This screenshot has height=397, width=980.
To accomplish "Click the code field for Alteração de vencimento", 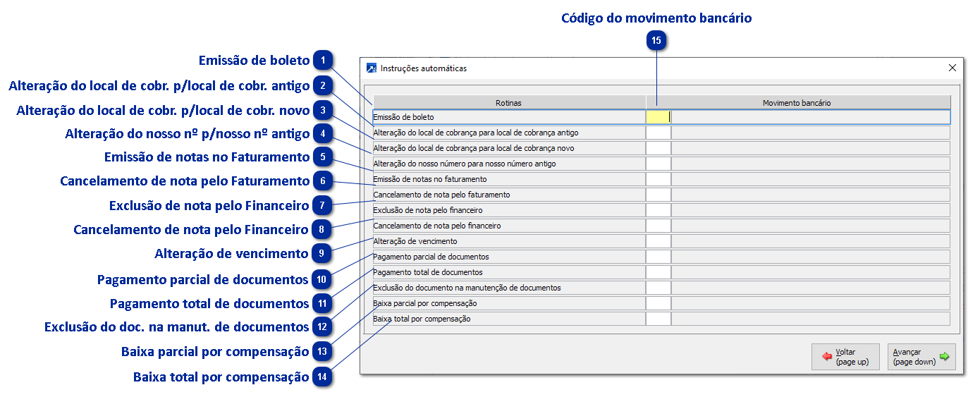I will [659, 241].
